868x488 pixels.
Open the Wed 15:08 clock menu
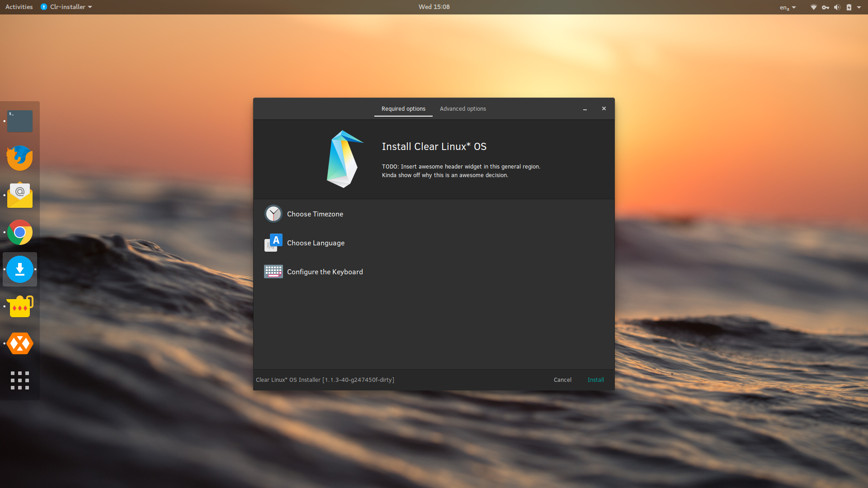434,7
